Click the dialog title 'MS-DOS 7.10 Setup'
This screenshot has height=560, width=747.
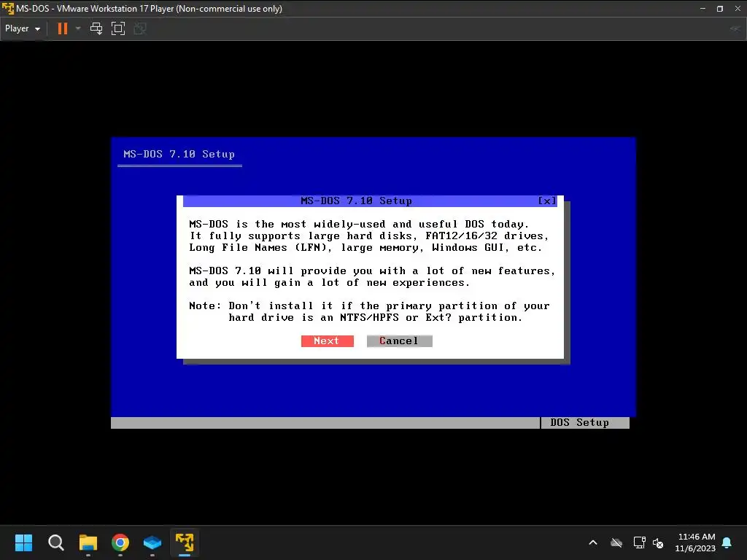coord(356,201)
